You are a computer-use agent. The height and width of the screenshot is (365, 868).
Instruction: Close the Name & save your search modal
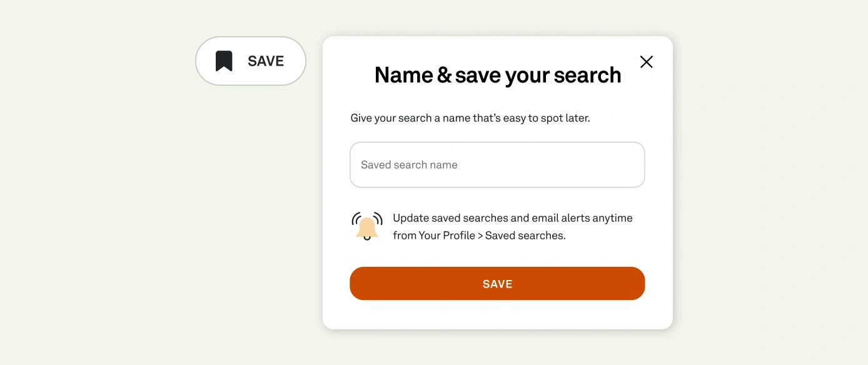coord(646,62)
